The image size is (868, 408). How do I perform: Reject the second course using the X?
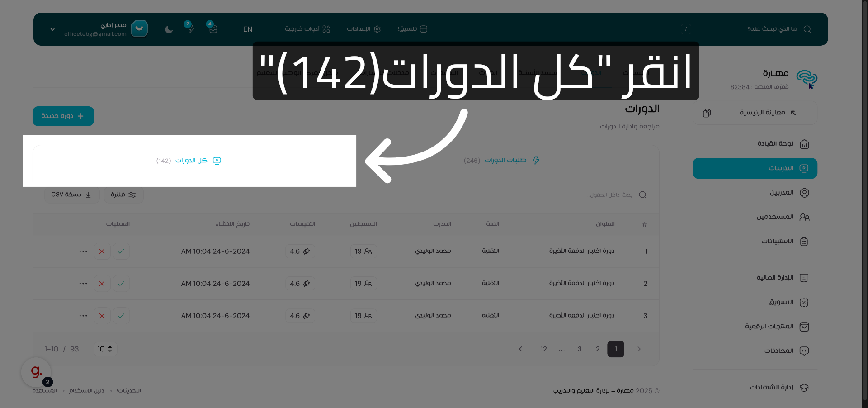102,284
